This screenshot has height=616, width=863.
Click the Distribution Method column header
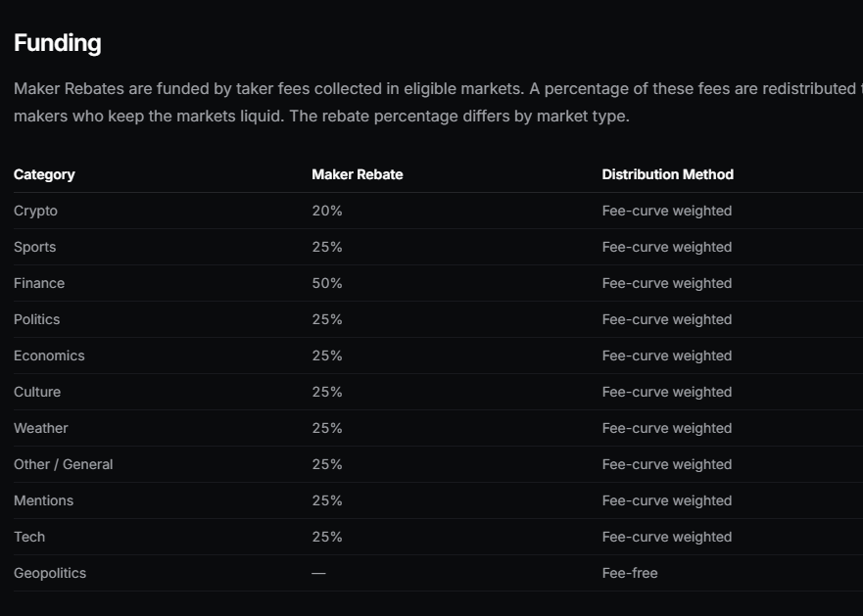(x=668, y=174)
